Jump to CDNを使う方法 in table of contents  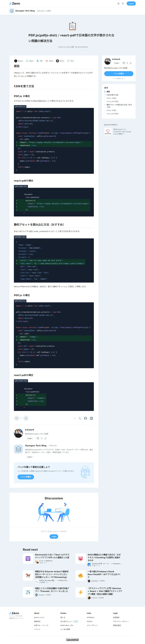pos(112,95)
